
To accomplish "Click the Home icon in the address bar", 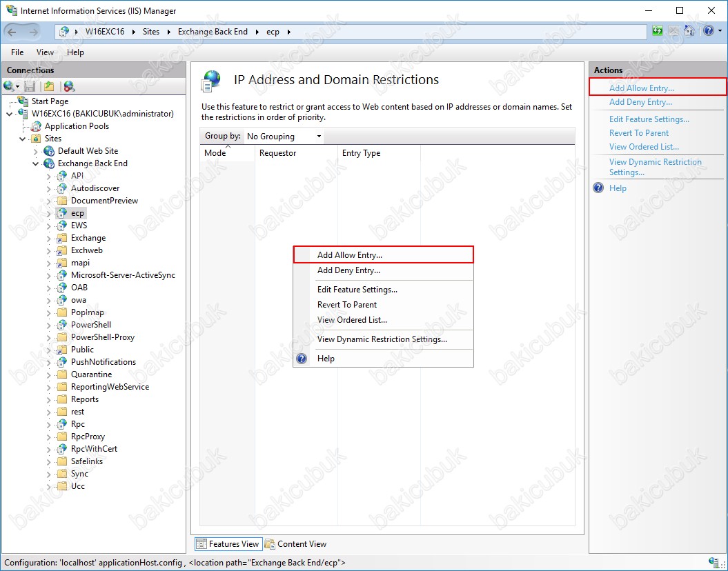I will 689,31.
